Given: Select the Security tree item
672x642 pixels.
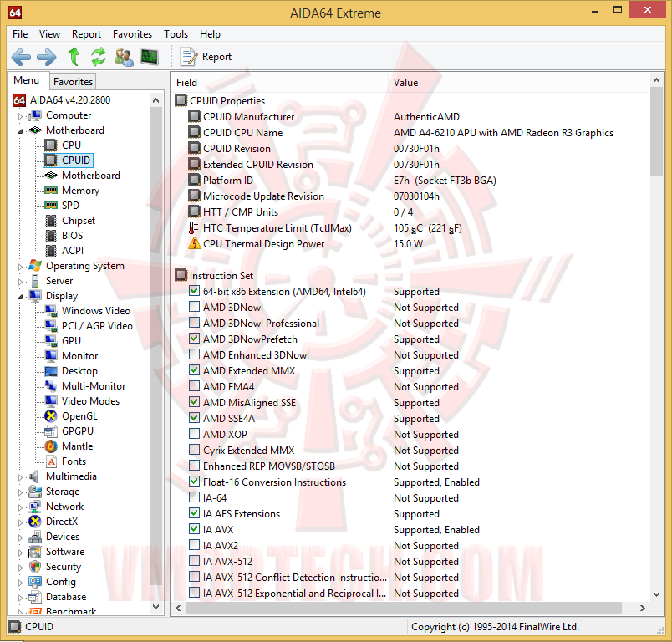Looking at the screenshot, I should tap(64, 567).
